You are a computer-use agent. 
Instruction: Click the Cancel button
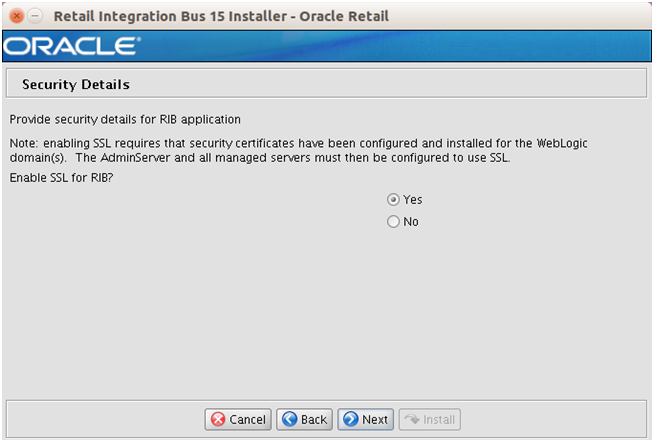(x=238, y=419)
